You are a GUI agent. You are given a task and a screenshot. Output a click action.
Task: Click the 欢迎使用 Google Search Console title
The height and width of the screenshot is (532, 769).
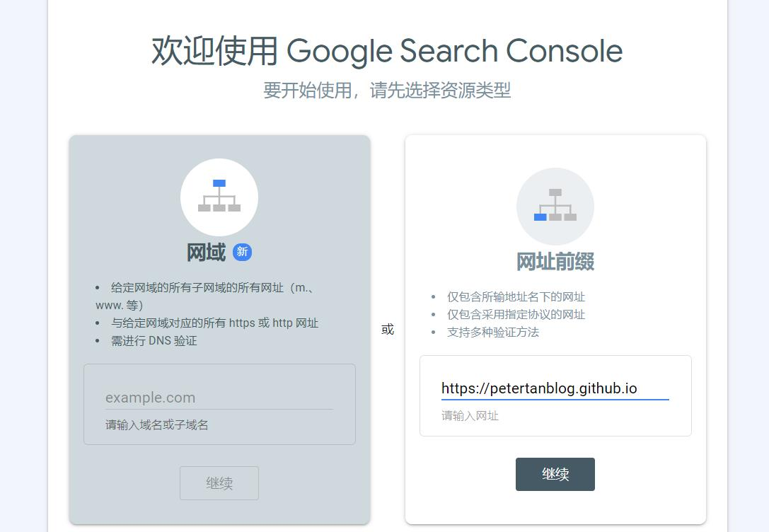coord(386,51)
